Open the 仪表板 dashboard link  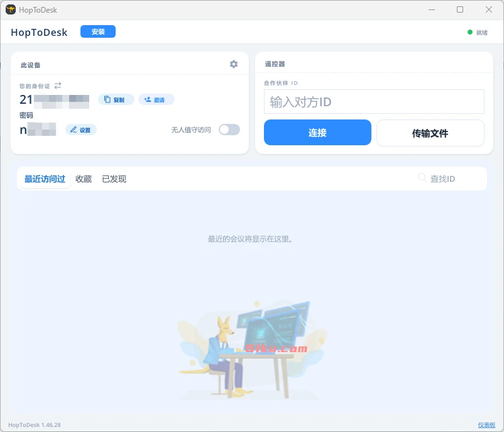pyautogui.click(x=486, y=425)
